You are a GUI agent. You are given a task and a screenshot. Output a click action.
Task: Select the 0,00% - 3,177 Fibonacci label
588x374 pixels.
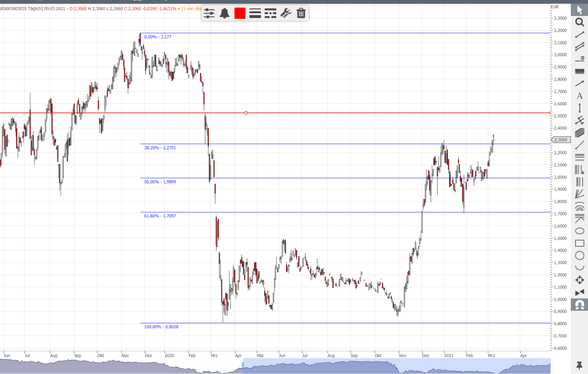(158, 37)
